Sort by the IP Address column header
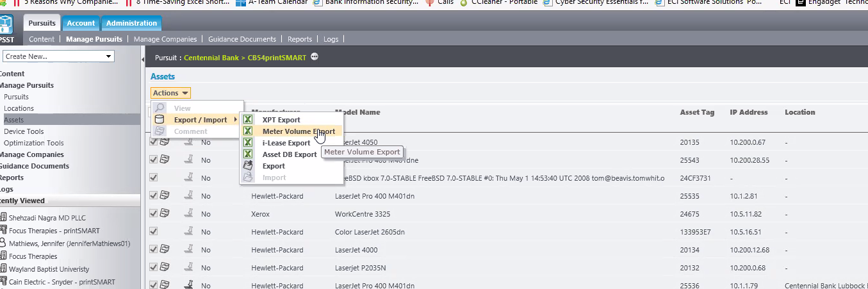The width and height of the screenshot is (868, 289). pos(749,112)
